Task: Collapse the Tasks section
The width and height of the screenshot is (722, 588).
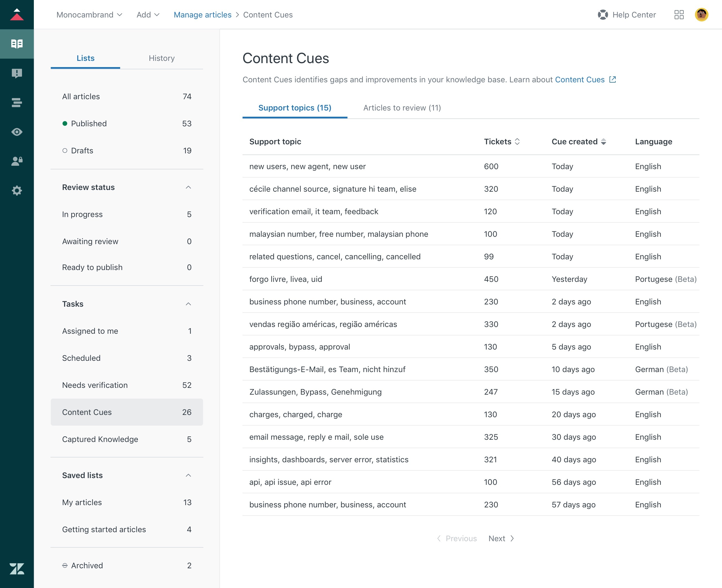Action: click(x=188, y=303)
